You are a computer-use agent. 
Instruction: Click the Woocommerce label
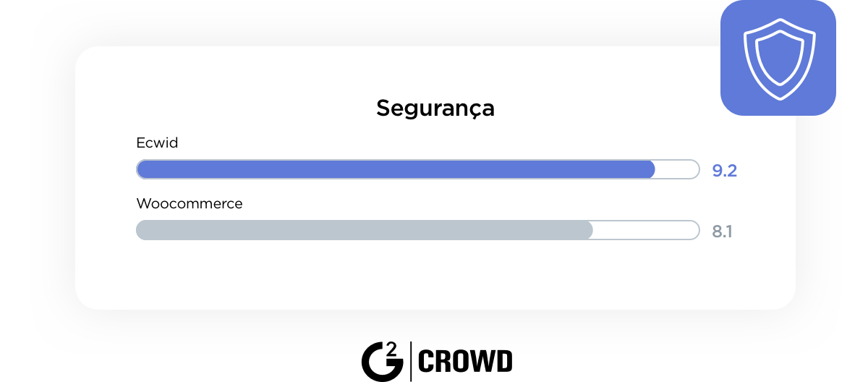click(x=190, y=204)
